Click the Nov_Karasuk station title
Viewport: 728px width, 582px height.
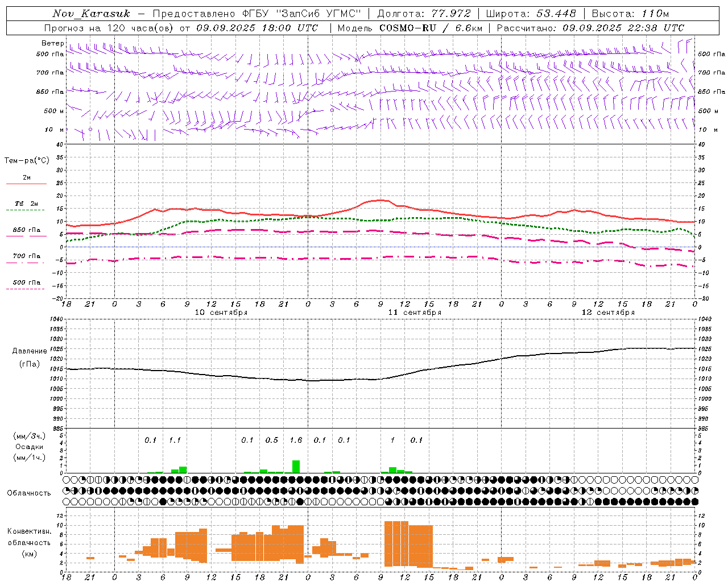coord(92,14)
